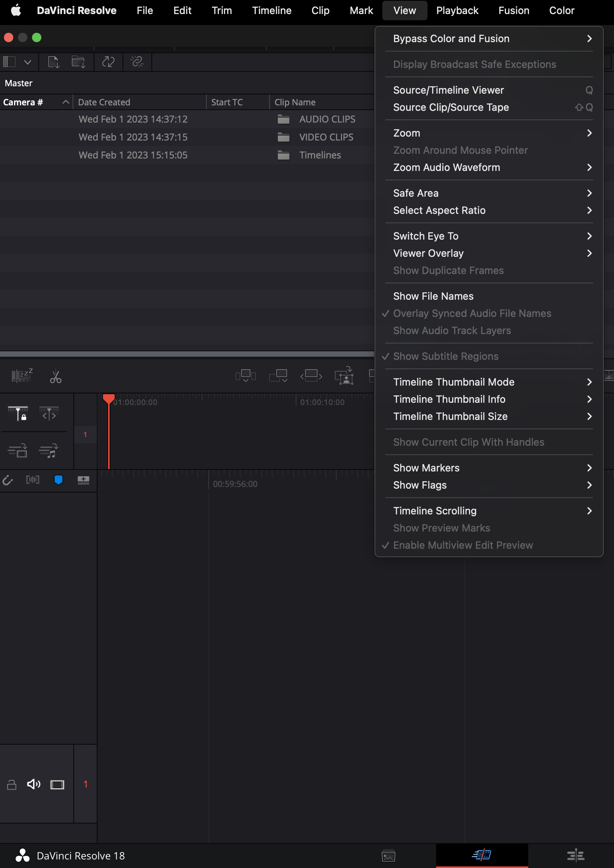Click the Import Media icon
The width and height of the screenshot is (614, 868).
click(x=53, y=62)
